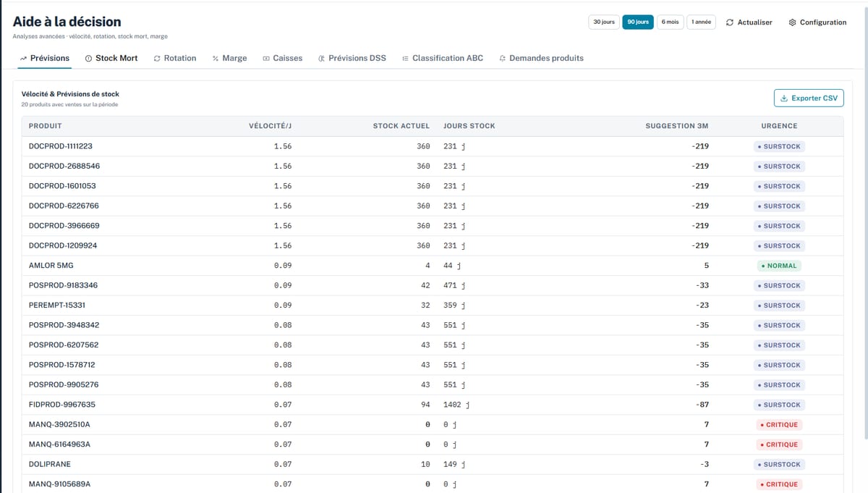Sort by the VÉLOCITÉ/J column header
Viewport: 868px width, 493px height.
pos(270,126)
